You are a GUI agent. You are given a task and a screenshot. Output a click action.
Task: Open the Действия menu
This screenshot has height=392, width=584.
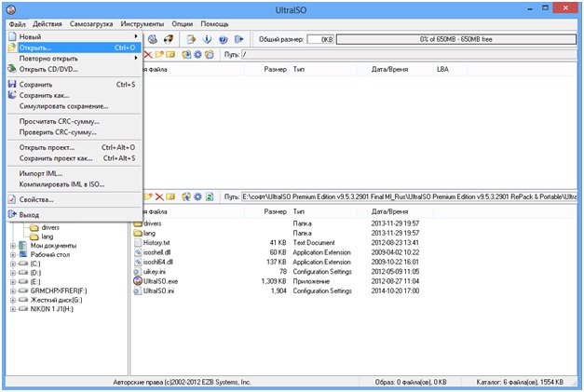(x=48, y=24)
